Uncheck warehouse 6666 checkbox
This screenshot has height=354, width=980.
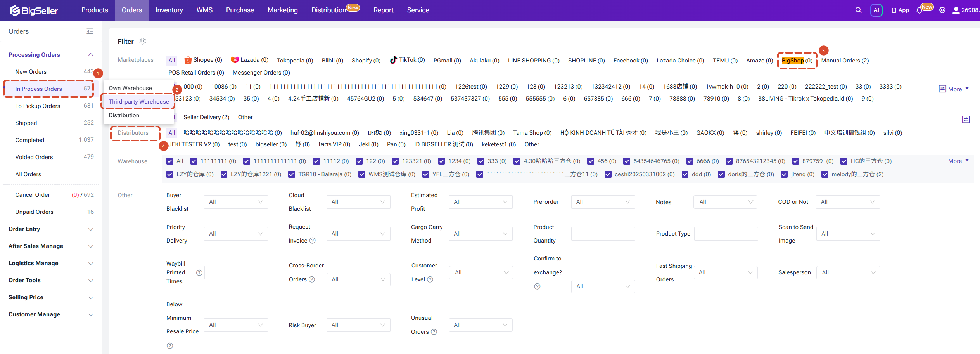tap(690, 161)
